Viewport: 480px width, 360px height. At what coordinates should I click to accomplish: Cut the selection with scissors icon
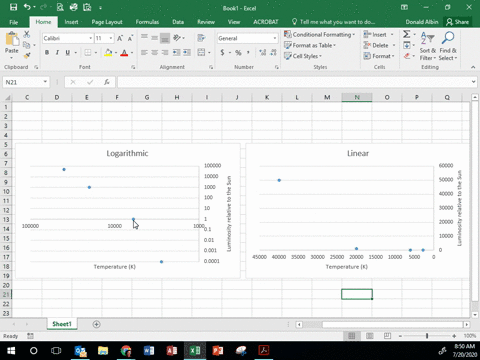point(27,34)
